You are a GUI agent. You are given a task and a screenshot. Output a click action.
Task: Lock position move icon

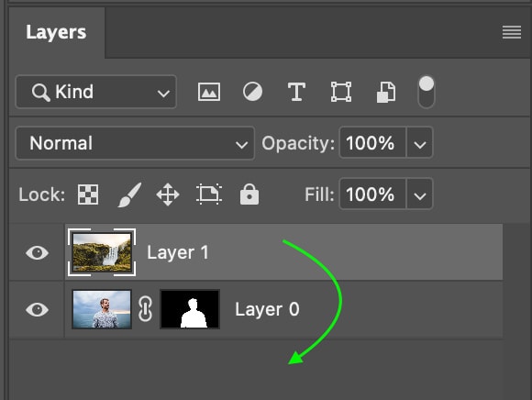pos(168,194)
